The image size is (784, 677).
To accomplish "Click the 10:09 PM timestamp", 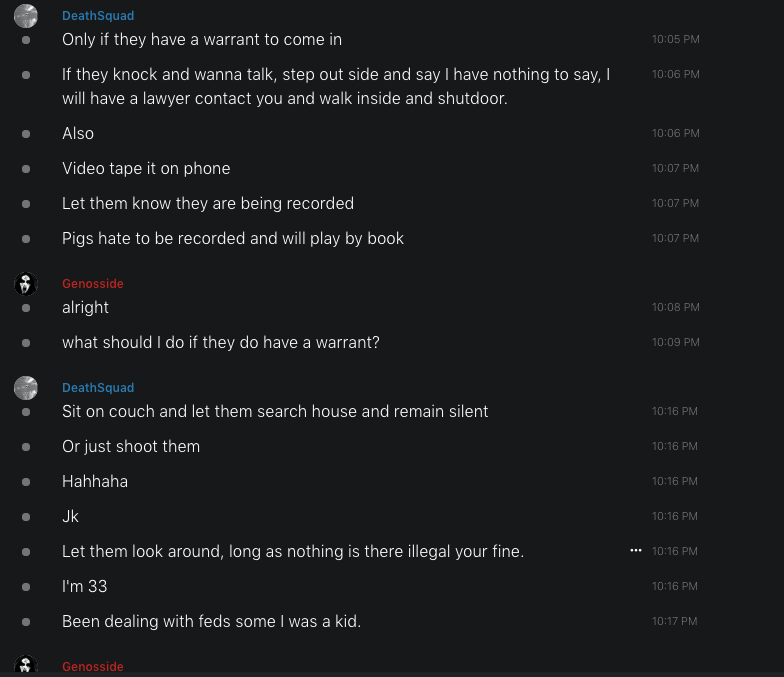I will (x=675, y=343).
